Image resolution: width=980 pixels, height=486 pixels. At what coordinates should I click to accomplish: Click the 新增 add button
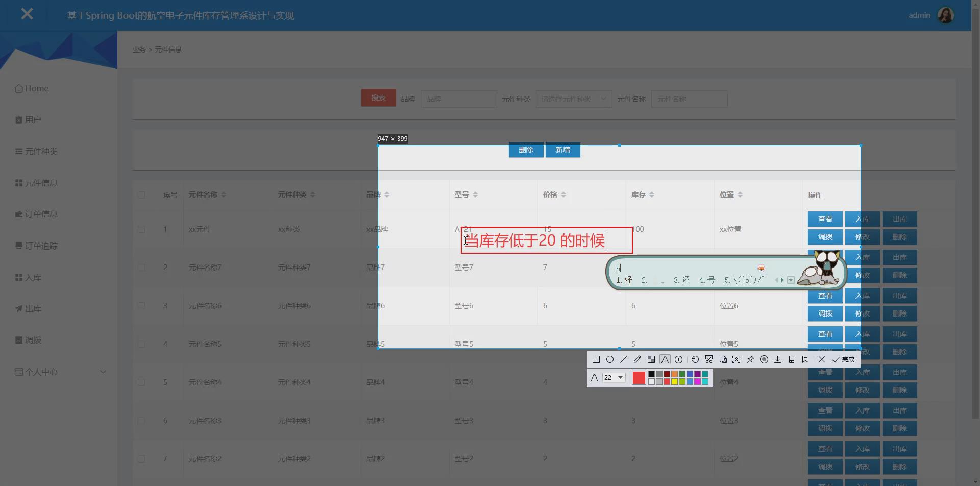pyautogui.click(x=562, y=150)
